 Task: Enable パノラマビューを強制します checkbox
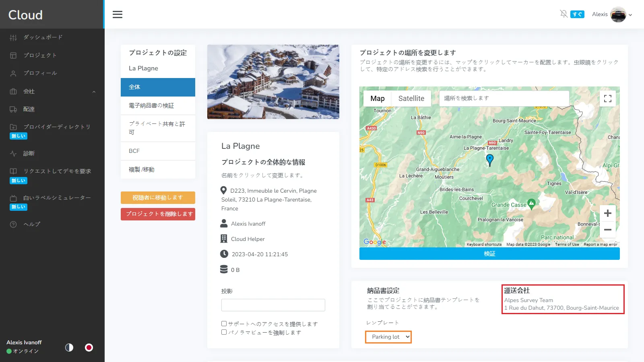(224, 332)
